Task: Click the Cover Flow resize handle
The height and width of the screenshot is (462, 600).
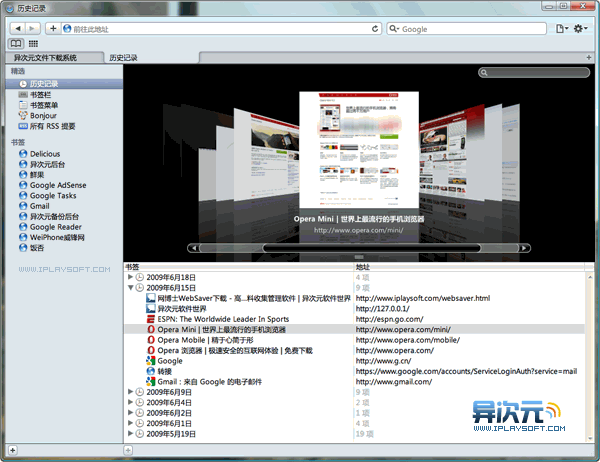Action: pyautogui.click(x=359, y=257)
